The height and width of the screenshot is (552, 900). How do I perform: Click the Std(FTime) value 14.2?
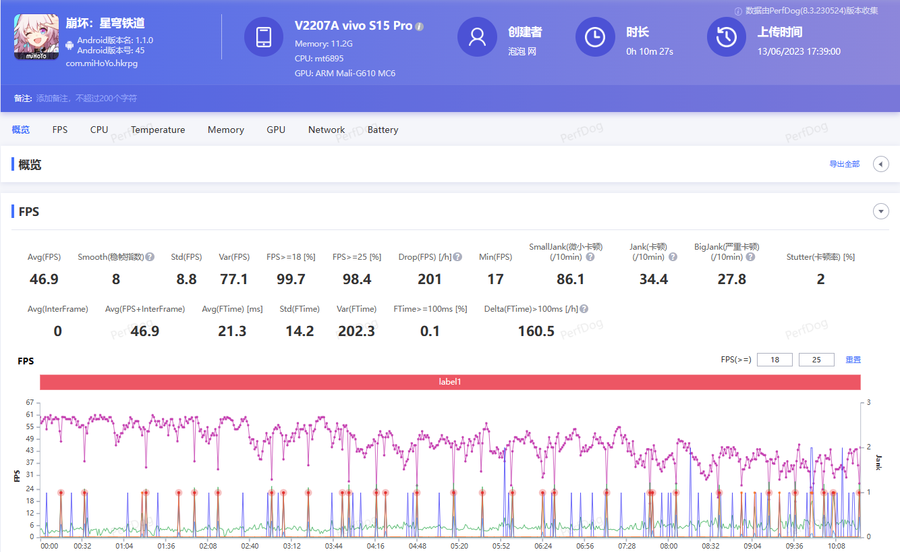coord(300,331)
